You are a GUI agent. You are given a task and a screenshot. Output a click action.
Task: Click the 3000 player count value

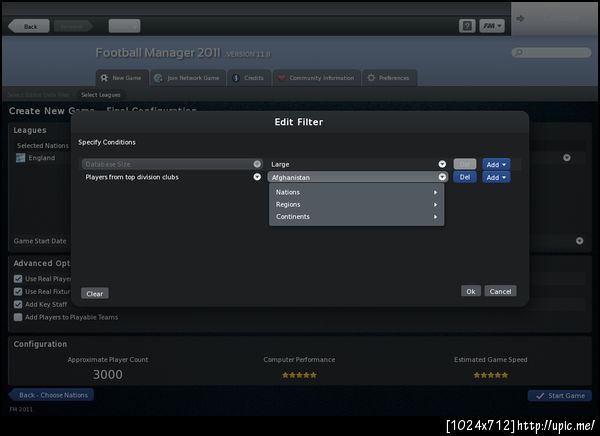(108, 374)
